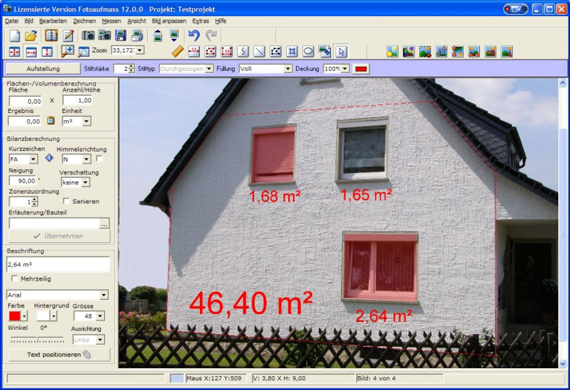Open the Datei menu
This screenshot has height=390, width=570.
[12, 21]
